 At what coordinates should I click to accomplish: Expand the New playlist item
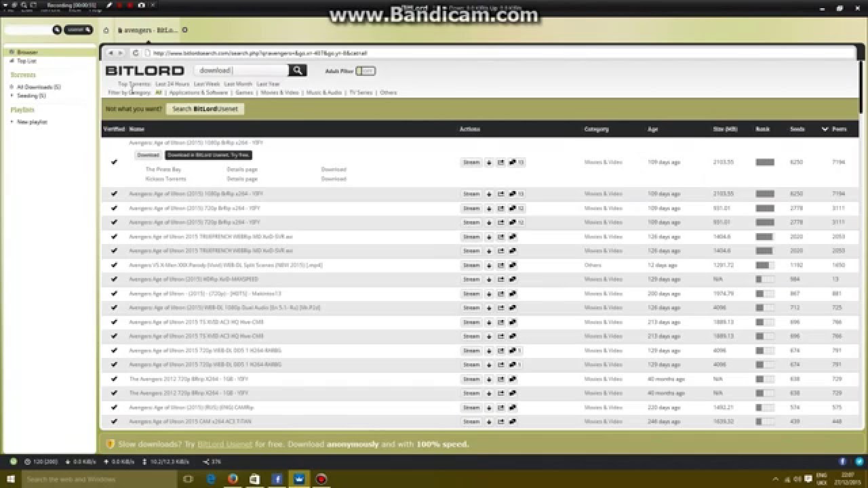coord(12,122)
